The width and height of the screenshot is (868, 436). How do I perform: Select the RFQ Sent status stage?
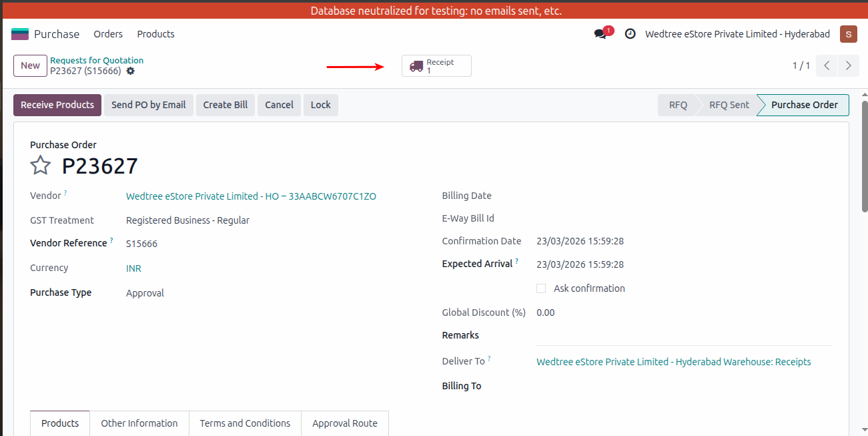click(729, 105)
